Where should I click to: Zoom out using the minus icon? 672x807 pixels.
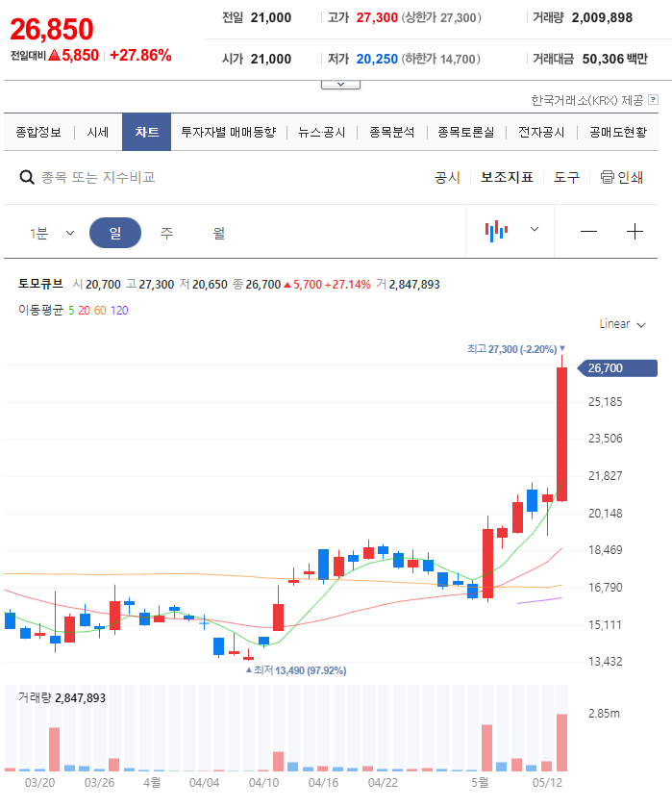589,231
